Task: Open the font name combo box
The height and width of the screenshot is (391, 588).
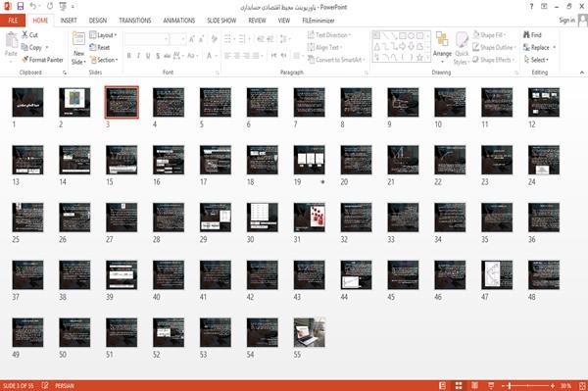Action: click(147, 39)
